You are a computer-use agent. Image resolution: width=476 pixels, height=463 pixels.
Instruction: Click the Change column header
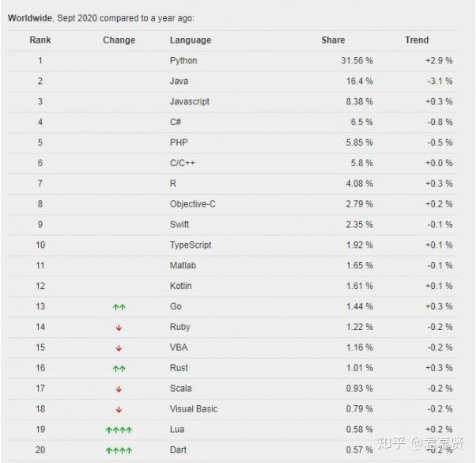(x=119, y=40)
